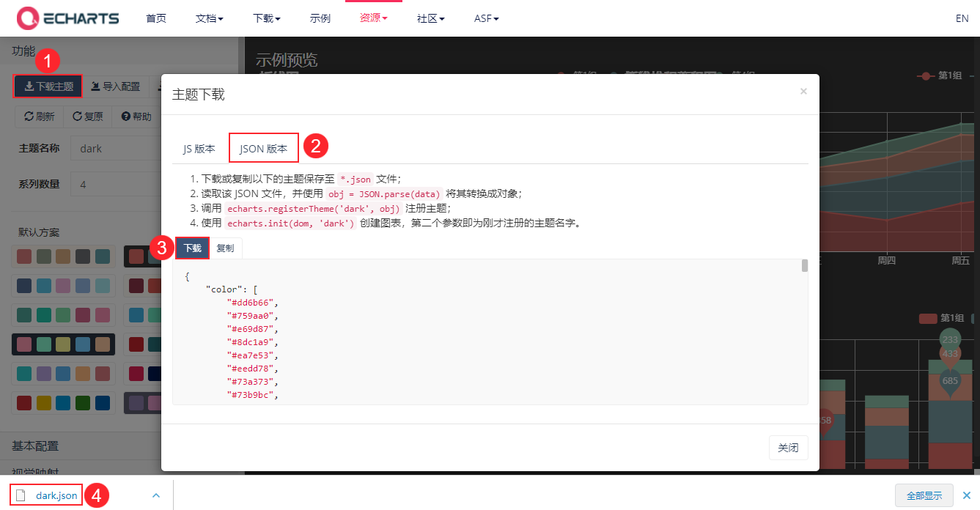
Task: Click the 示例预览 preview heading
Action: [x=287, y=60]
